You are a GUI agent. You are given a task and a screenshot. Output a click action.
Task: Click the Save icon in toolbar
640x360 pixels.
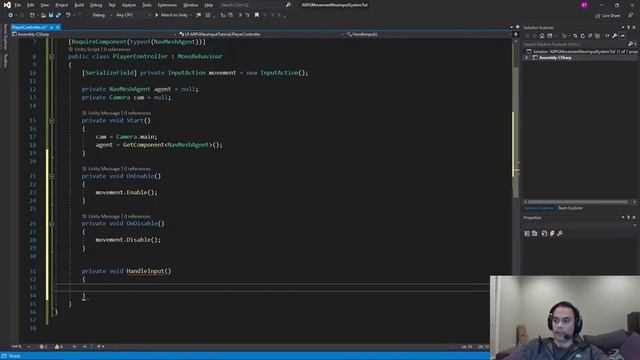point(51,15)
